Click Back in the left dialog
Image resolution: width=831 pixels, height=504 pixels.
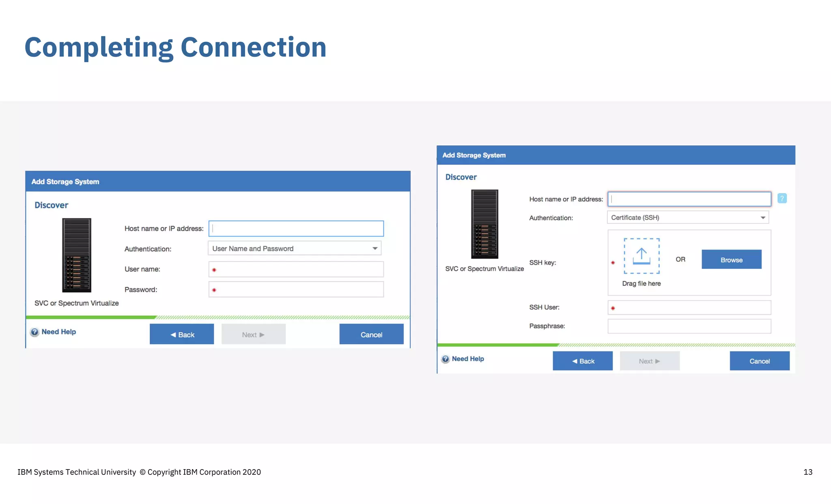click(x=181, y=334)
